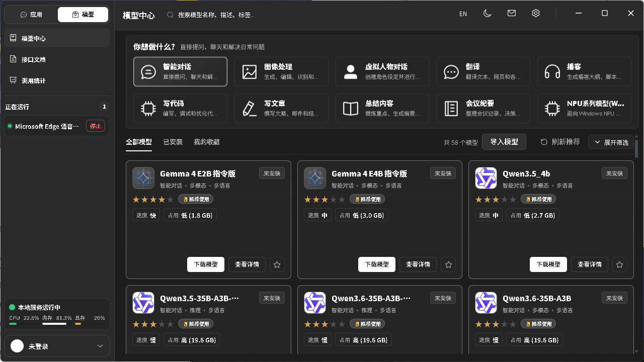Choose 写文章 pencil category card
This screenshot has height=362, width=644.
point(281,108)
